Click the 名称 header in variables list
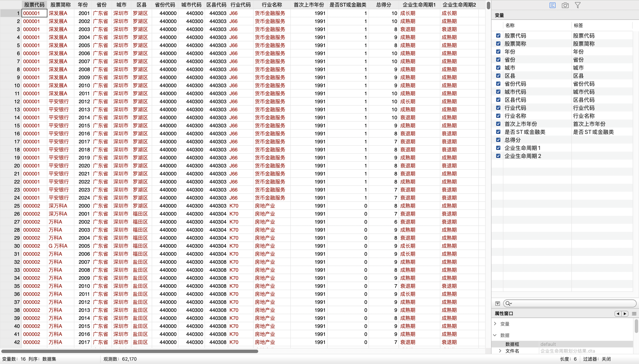639x364 pixels. (x=510, y=25)
